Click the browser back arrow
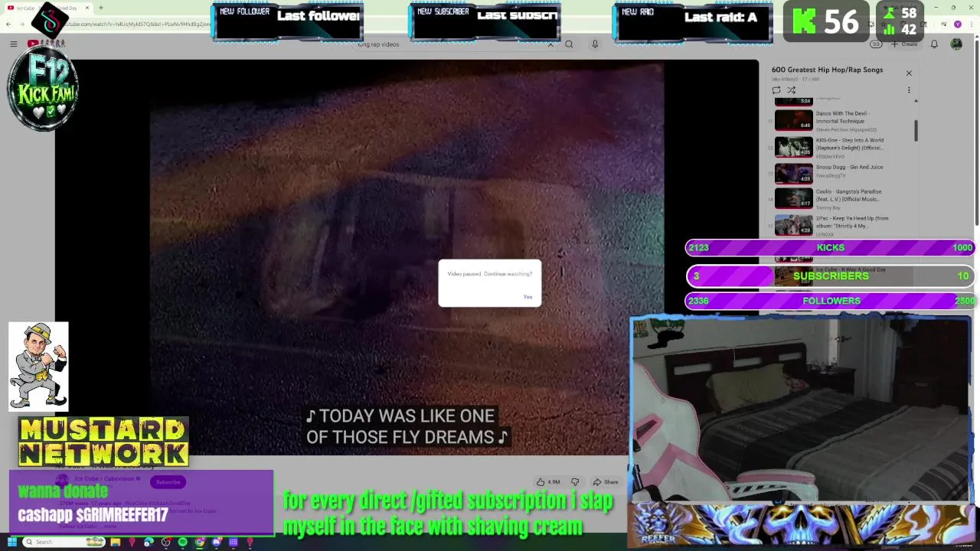Image resolution: width=980 pixels, height=551 pixels. (8, 24)
